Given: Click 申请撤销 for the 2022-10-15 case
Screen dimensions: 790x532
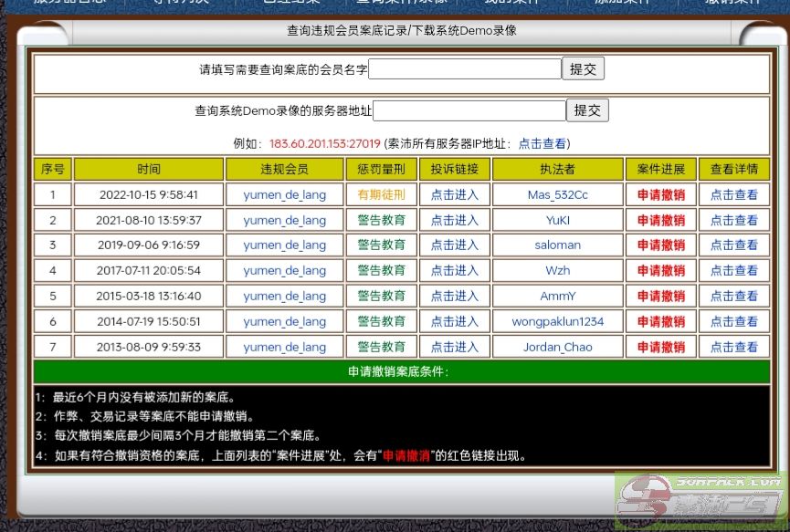Looking at the screenshot, I should point(660,194).
